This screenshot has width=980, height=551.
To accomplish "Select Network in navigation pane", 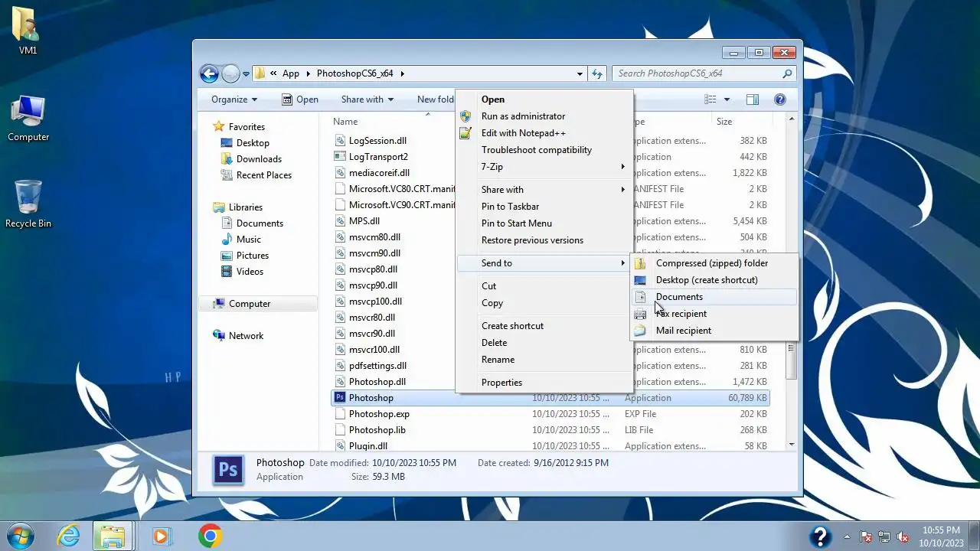I will tap(246, 336).
